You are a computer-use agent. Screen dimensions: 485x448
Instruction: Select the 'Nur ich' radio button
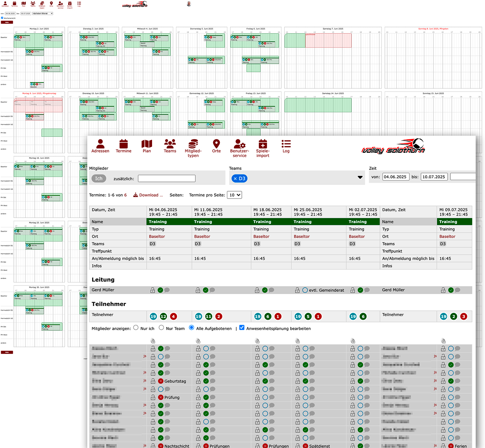136,328
